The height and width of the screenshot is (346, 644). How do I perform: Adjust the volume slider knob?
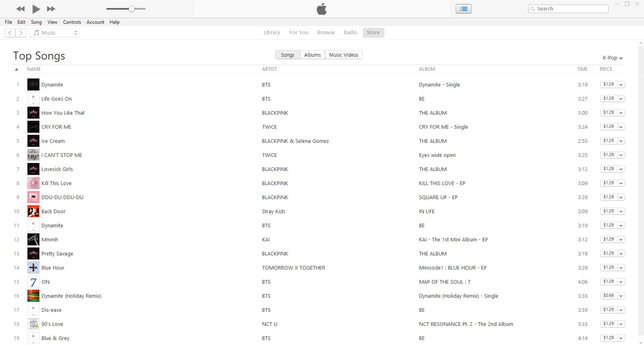pos(131,9)
